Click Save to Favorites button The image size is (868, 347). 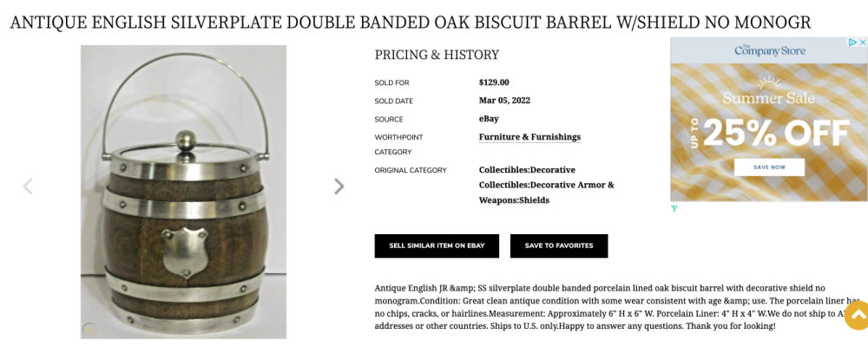(x=559, y=246)
